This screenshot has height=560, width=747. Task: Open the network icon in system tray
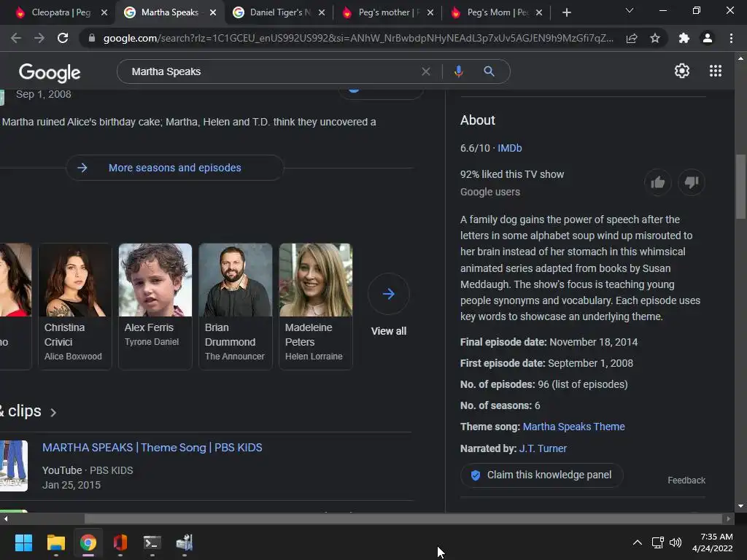pos(658,542)
